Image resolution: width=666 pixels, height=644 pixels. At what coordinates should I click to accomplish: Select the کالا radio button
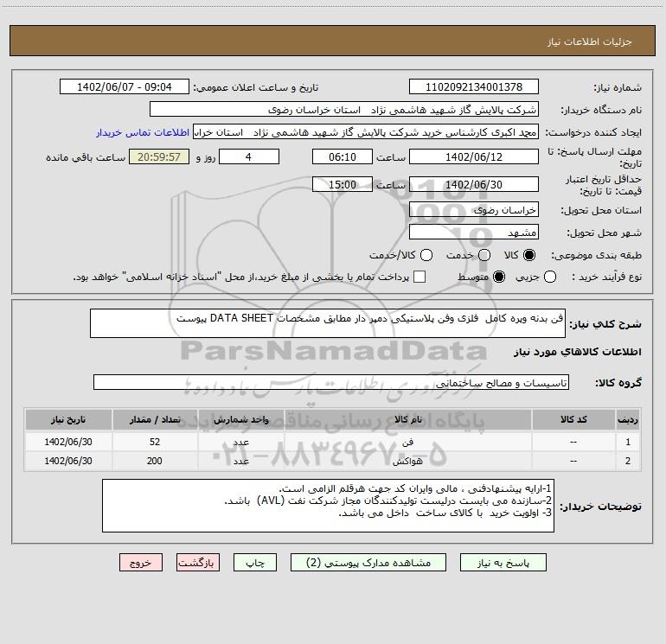point(529,255)
